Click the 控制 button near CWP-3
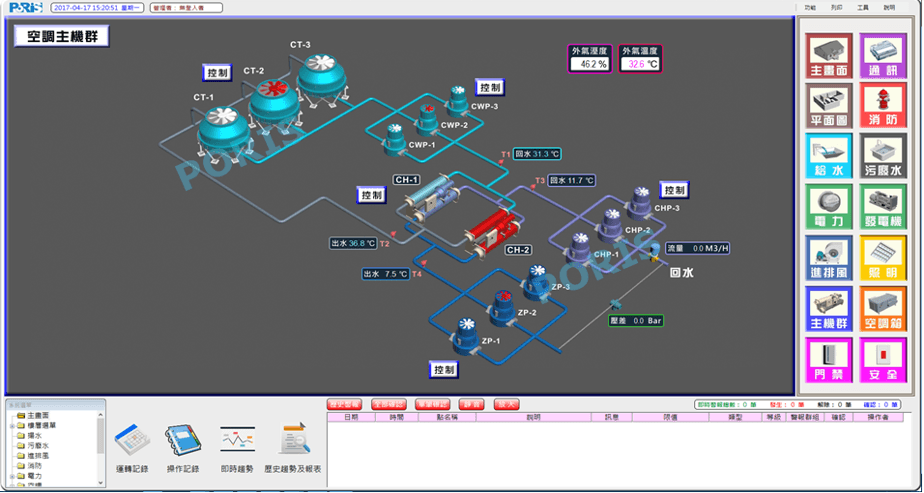 click(489, 88)
